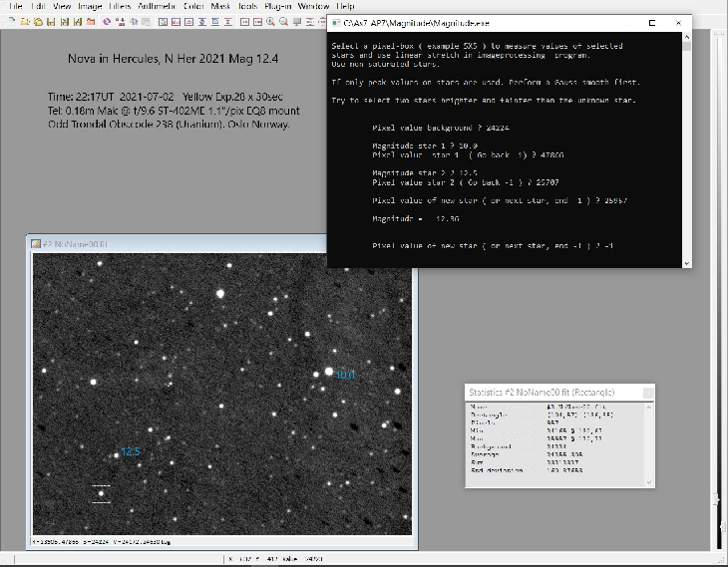Open the Plug-in menu
728x567 pixels.
(x=278, y=6)
